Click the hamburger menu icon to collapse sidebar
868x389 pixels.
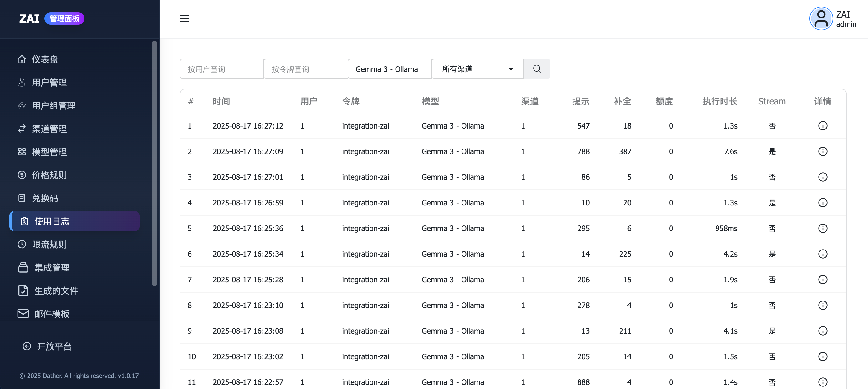pos(184,18)
